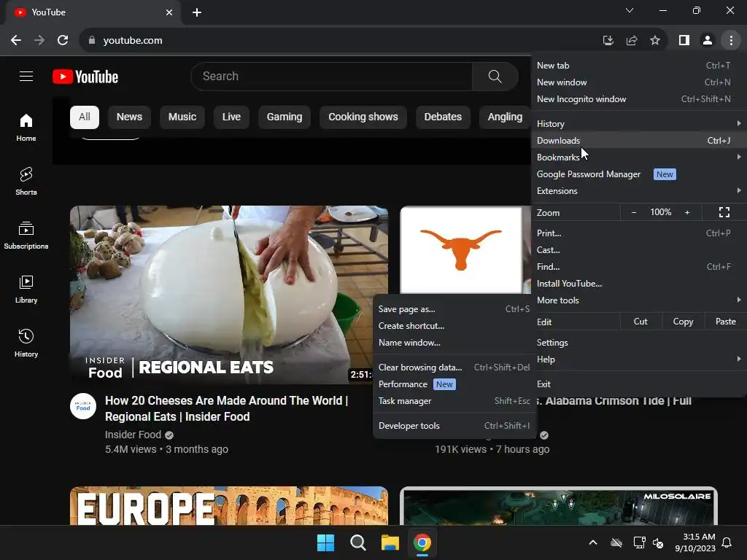747x560 pixels.
Task: Reload the page
Action: pyautogui.click(x=63, y=41)
